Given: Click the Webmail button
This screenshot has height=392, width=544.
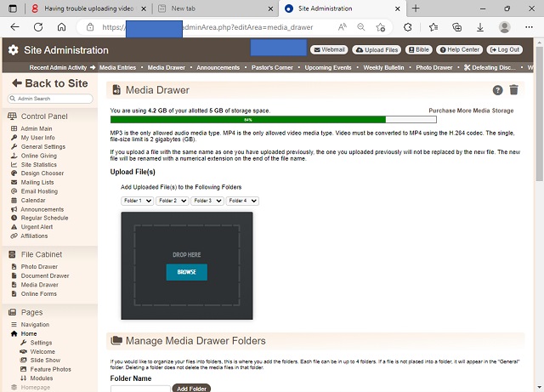Looking at the screenshot, I should (330, 49).
